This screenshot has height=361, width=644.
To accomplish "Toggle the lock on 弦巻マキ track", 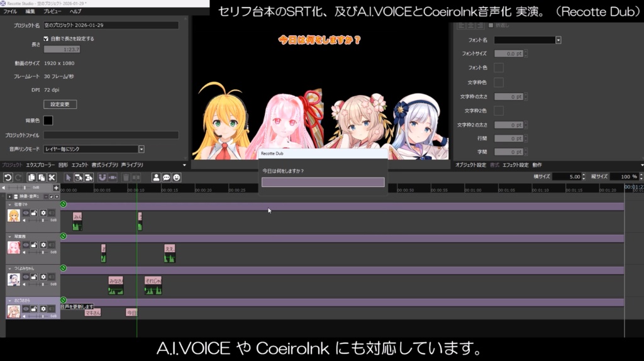I will click(34, 213).
